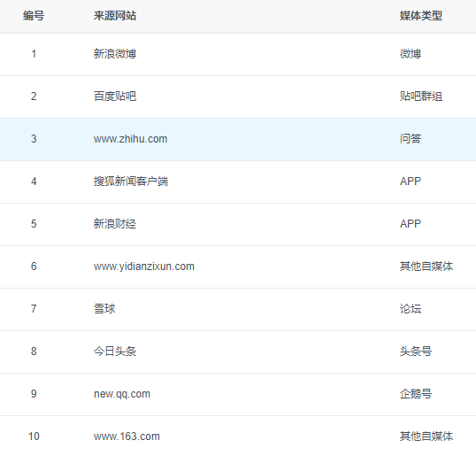476x456 pixels.
Task: Click the 头条号 media type cell
Action: click(416, 352)
